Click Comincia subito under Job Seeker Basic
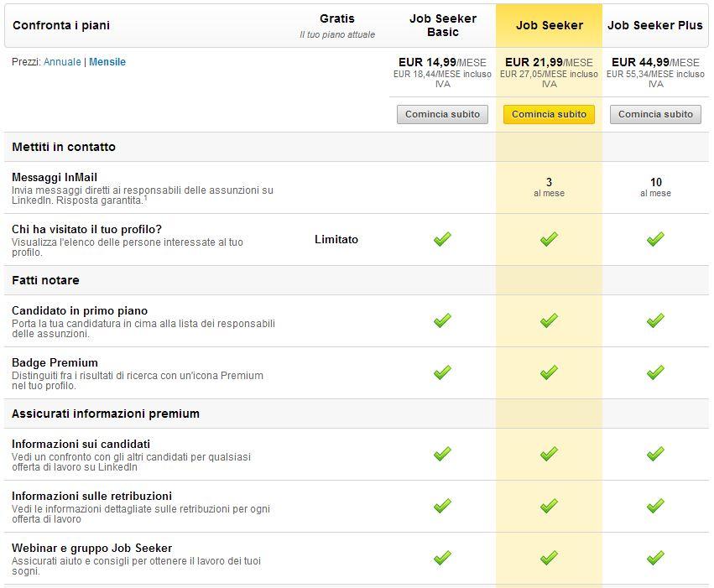The image size is (714, 588). point(442,114)
